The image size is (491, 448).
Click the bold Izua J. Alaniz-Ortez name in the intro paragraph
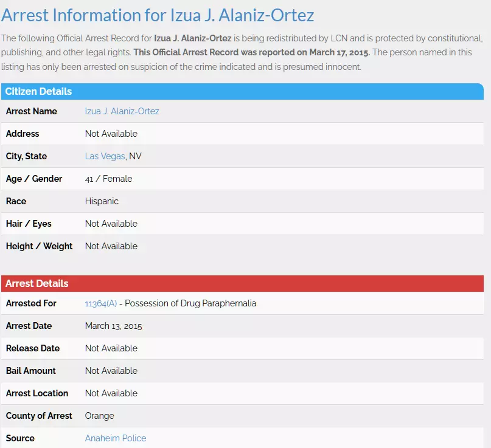coord(193,38)
